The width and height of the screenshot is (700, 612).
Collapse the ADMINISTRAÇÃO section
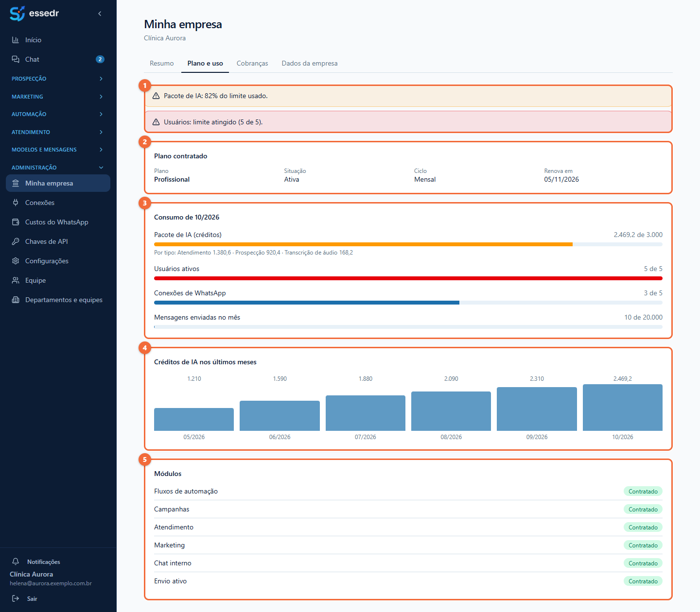coord(58,168)
